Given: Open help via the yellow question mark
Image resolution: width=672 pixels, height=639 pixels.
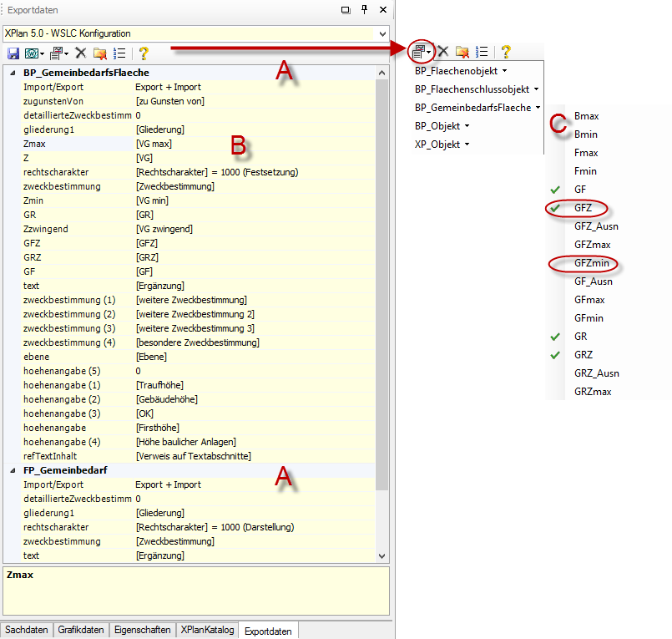Looking at the screenshot, I should 144,53.
